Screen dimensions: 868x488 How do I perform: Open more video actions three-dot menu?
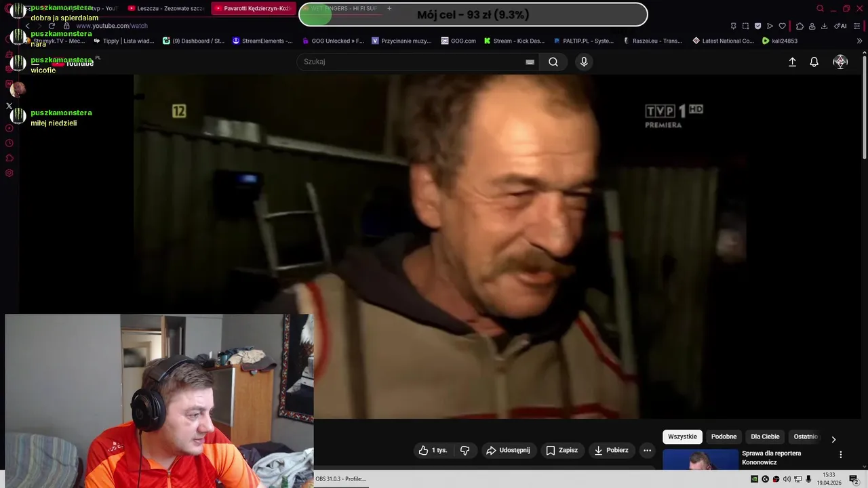click(x=647, y=450)
